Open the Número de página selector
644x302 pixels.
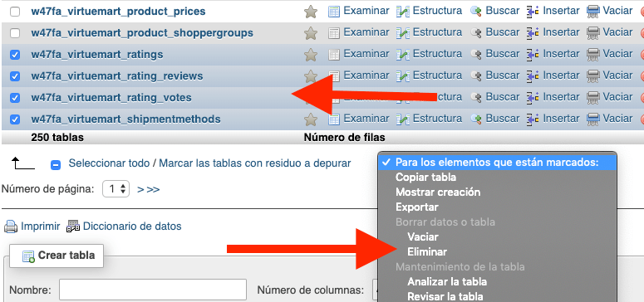(x=116, y=189)
